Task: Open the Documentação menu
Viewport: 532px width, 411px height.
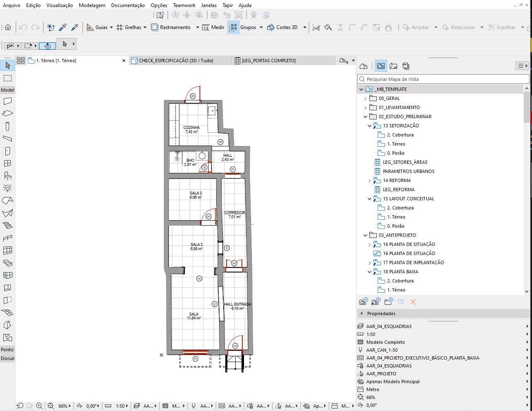Action: click(x=128, y=5)
